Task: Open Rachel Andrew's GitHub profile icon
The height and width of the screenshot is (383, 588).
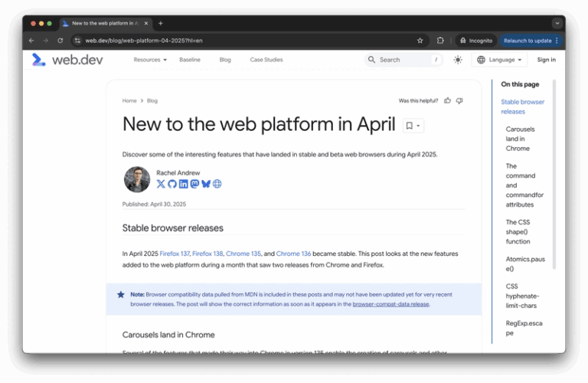Action: 171,184
